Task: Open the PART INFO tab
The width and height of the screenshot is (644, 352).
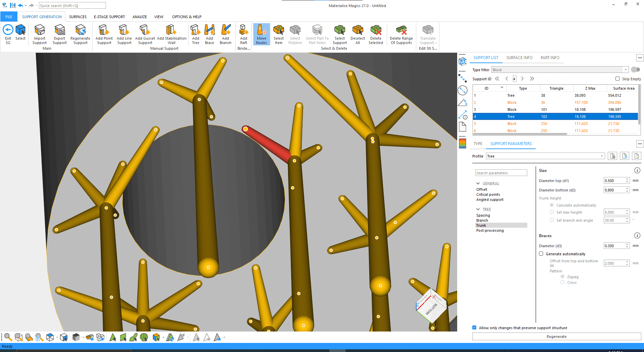Action: [550, 57]
